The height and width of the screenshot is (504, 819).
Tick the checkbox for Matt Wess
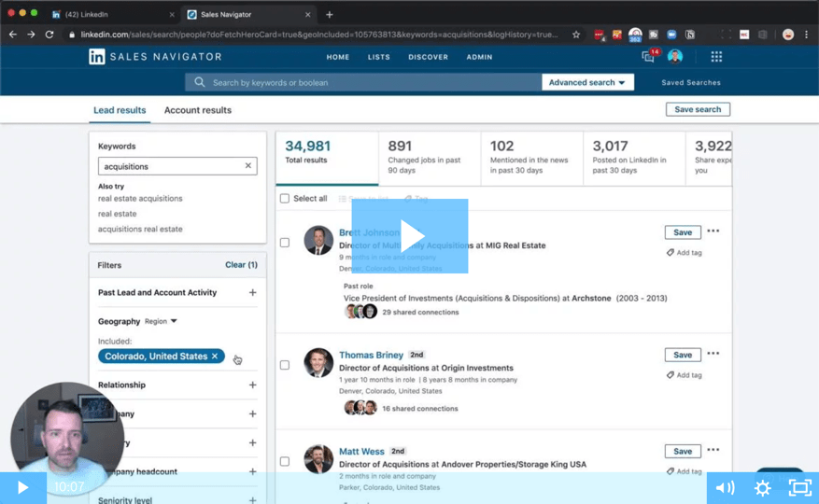(x=285, y=461)
